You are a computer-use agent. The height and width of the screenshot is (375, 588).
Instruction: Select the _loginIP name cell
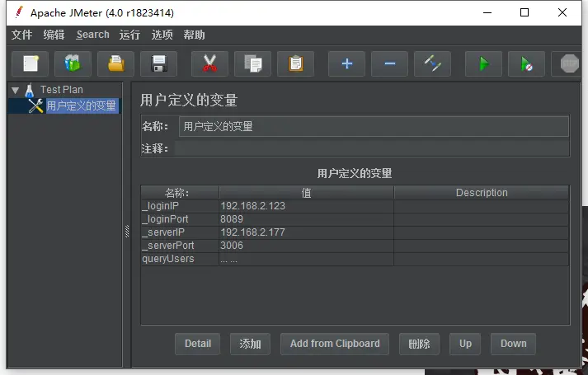tap(180, 206)
